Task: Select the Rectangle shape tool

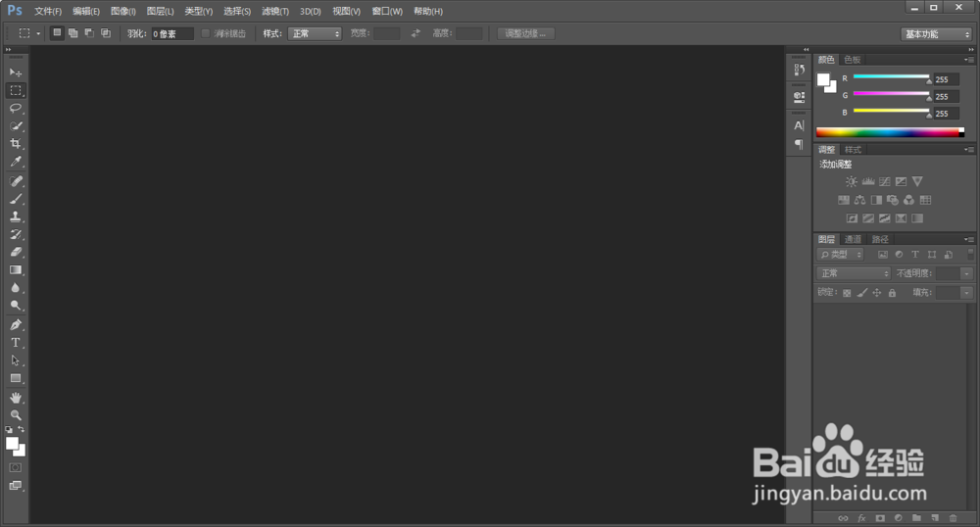Action: coord(16,378)
